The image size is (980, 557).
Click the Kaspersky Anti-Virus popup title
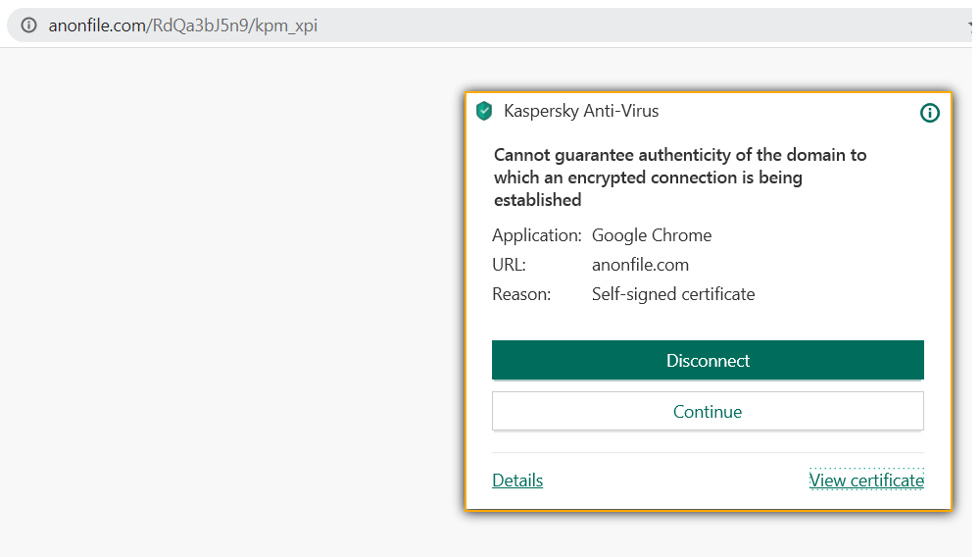click(x=581, y=111)
